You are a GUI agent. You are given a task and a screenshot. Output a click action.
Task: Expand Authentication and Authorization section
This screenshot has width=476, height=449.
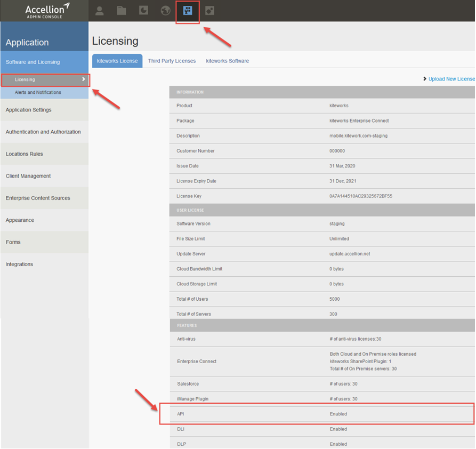click(43, 132)
